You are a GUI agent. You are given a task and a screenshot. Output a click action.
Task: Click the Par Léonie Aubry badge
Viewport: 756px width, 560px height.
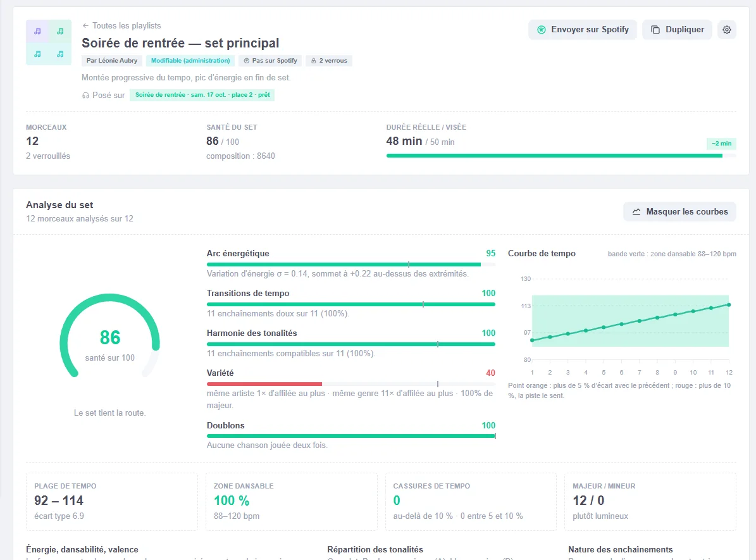point(112,61)
